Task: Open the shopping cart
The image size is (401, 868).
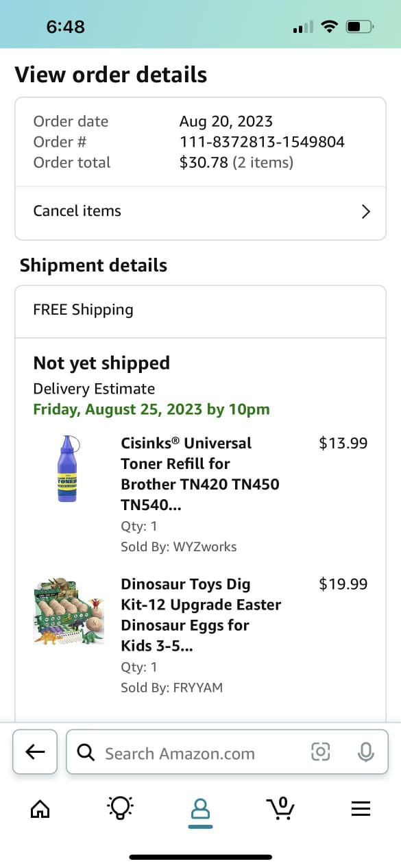Action: point(280,808)
